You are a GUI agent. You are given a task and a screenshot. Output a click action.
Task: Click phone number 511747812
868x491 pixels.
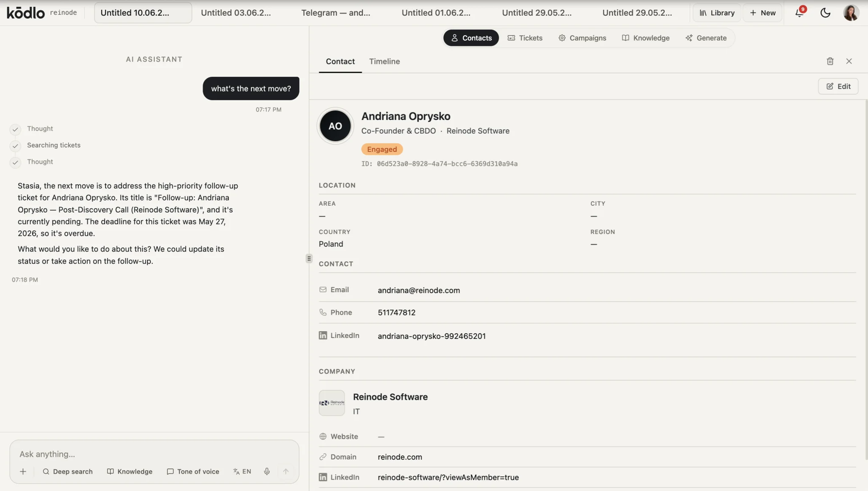coord(397,312)
